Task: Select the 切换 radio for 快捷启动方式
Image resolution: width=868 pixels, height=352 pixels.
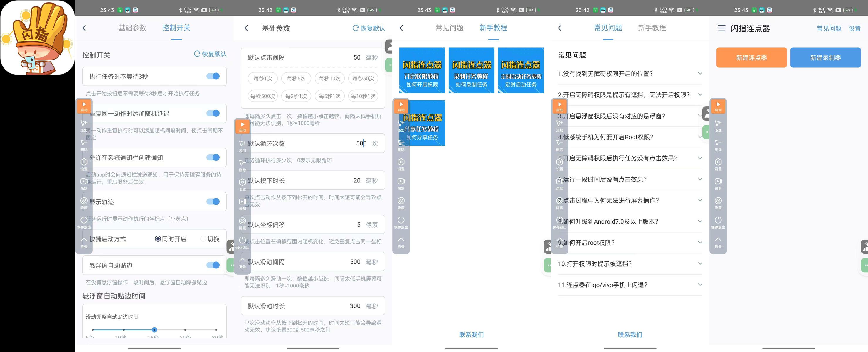Action: pos(203,239)
